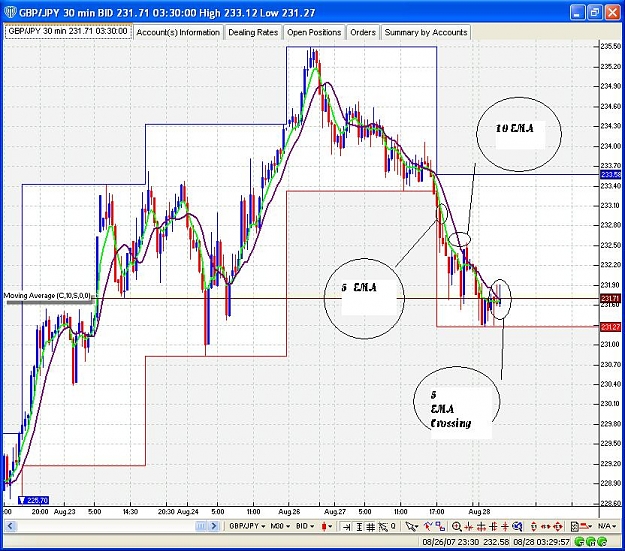
Task: Click the red single vertical bar crosshair icon
Action: 505,527
